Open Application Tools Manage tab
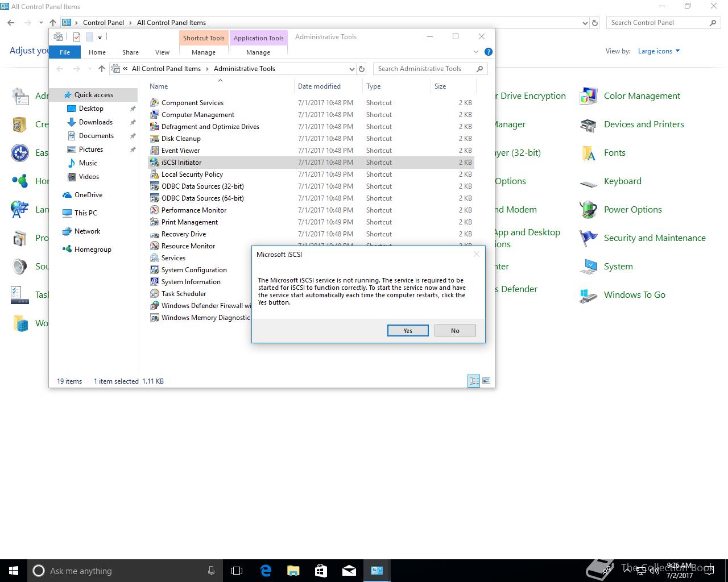Screen dimensions: 728x582 click(x=258, y=52)
